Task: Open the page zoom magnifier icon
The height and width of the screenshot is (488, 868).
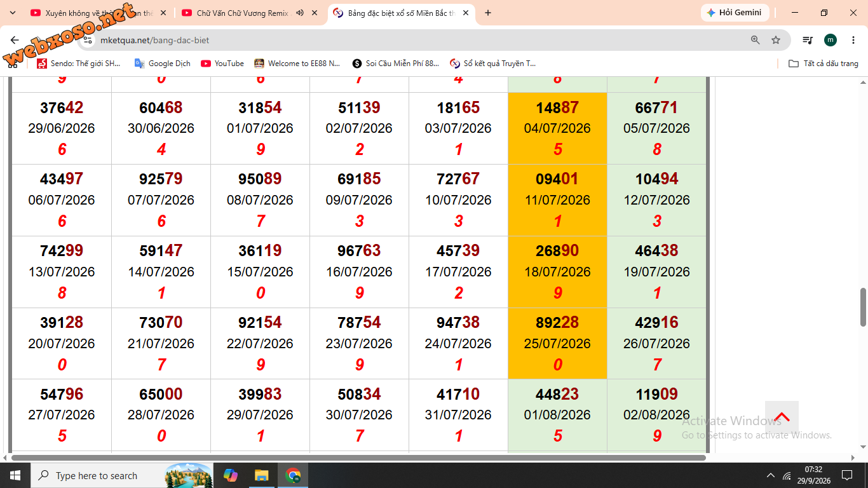Action: pos(756,40)
